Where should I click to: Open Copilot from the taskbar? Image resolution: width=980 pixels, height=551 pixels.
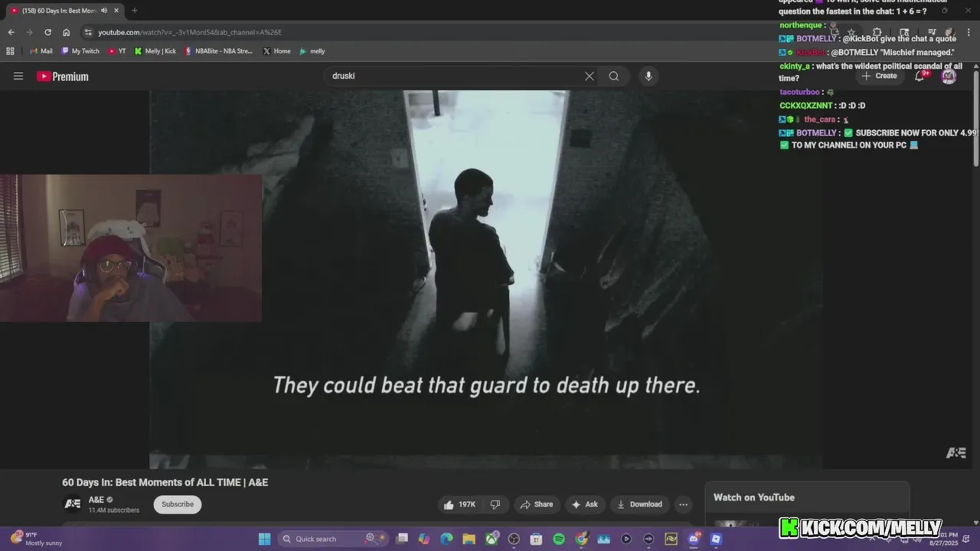(423, 539)
